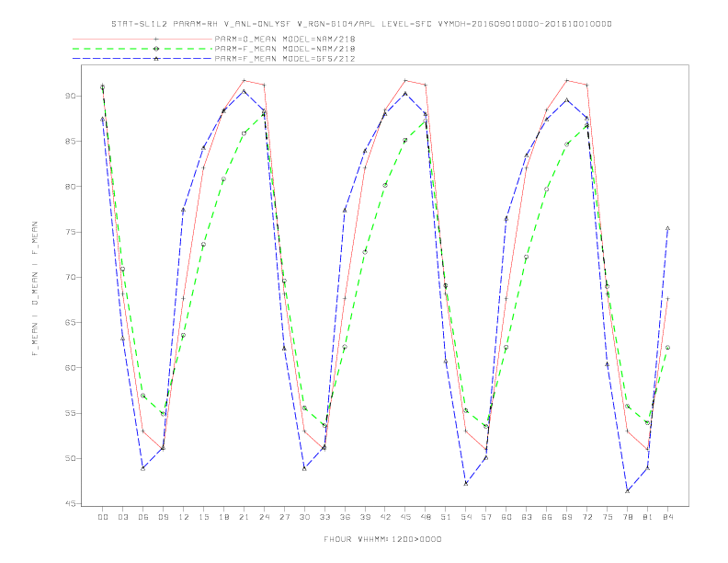Click the x-axis forecast hour label 12
The image size is (728, 563).
(184, 517)
